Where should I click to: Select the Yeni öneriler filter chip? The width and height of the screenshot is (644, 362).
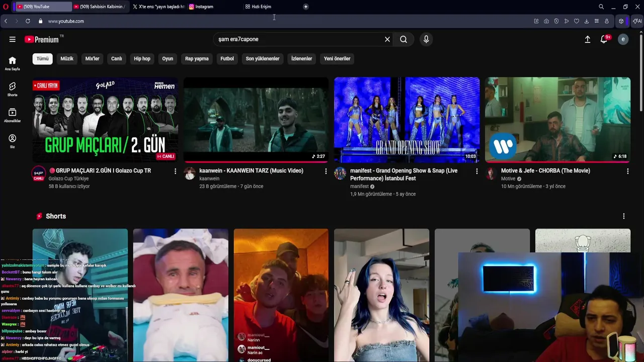[x=337, y=59]
